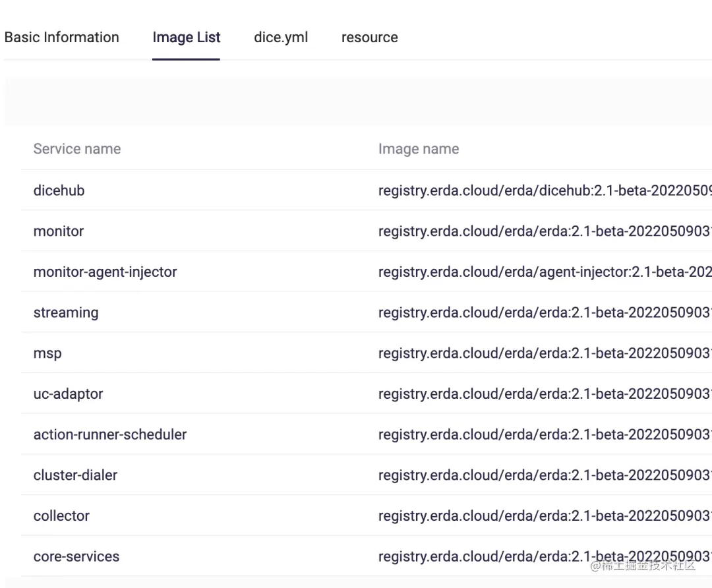Image resolution: width=712 pixels, height=588 pixels.
Task: Select the streaming service name
Action: (x=66, y=313)
